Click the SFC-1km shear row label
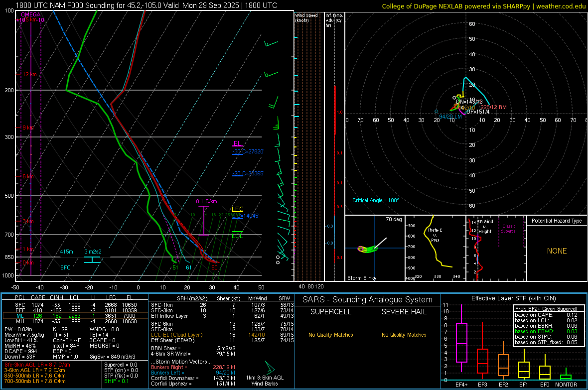Viewport: 588px width, 390px height. tap(162, 305)
